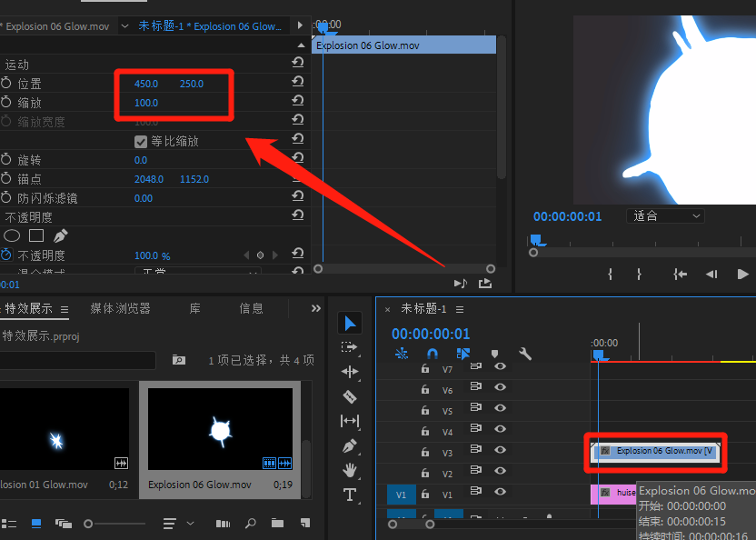Choose the Hand tool

(x=350, y=470)
